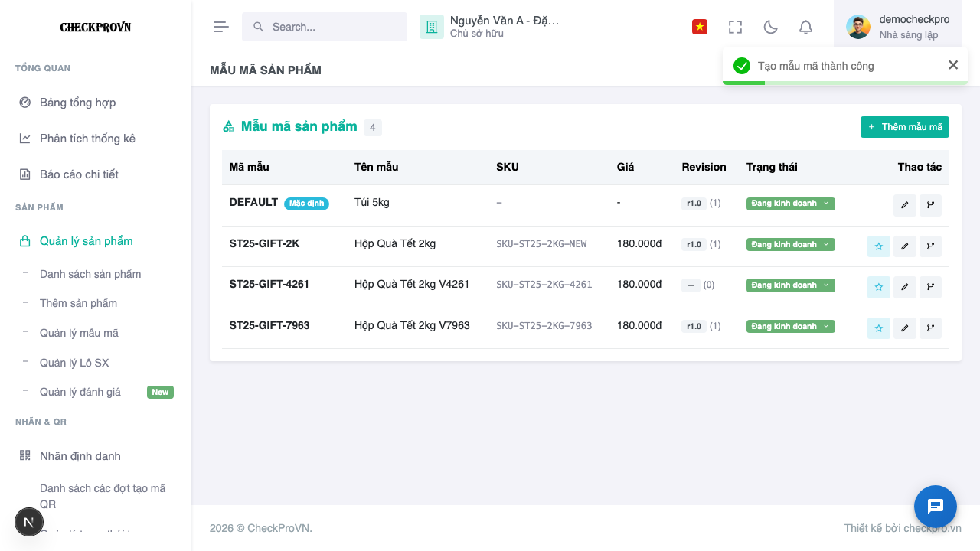The image size is (980, 551).
Task: Open democheckpro user profile menu
Action: [897, 27]
